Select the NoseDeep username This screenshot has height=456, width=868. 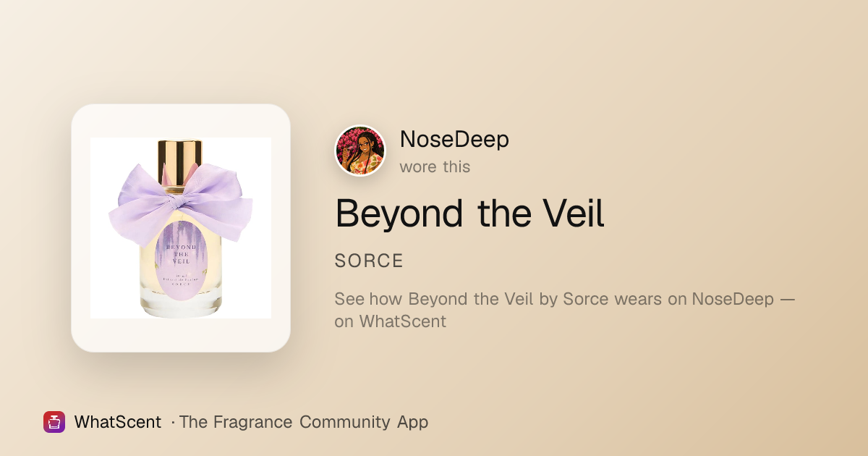point(454,140)
